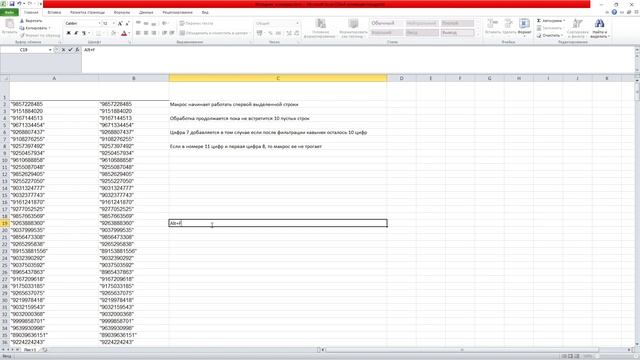This screenshot has width=640, height=360.
Task: Open the green Файл tab
Action: [9, 13]
